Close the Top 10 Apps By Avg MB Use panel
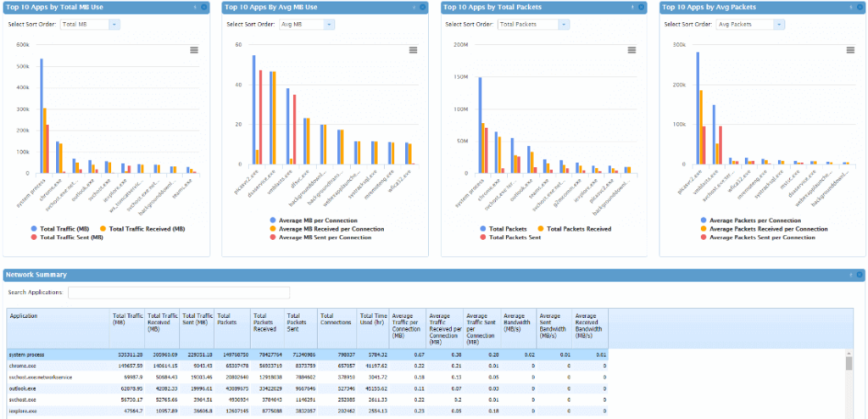868x419 pixels. tap(423, 7)
